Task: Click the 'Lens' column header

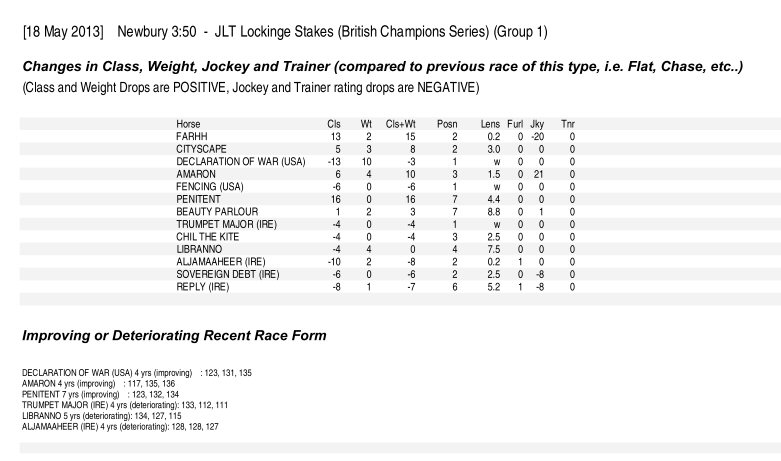Action: click(490, 123)
